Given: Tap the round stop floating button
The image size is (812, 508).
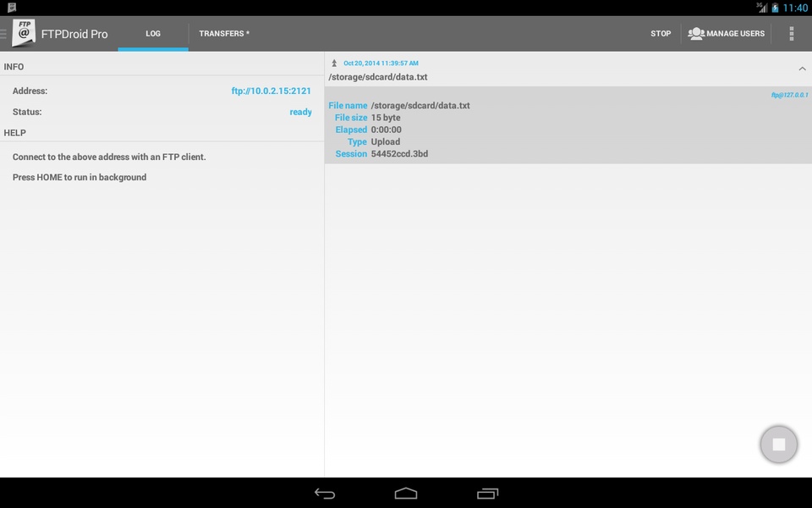Looking at the screenshot, I should click(x=778, y=444).
